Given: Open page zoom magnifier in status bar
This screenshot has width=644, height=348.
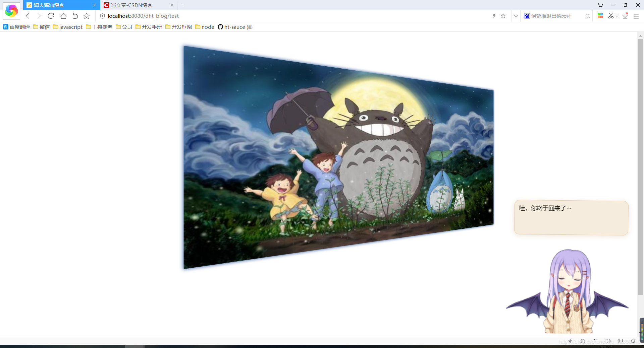Looking at the screenshot, I should pyautogui.click(x=633, y=341).
